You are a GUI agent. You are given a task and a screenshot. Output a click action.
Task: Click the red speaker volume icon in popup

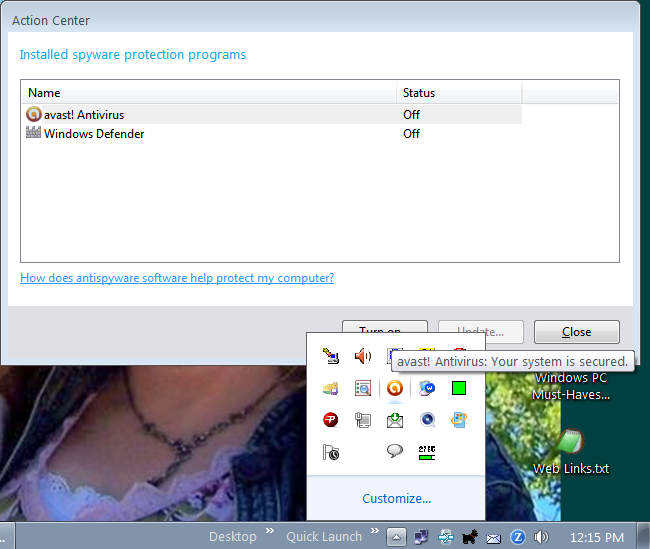click(x=363, y=356)
